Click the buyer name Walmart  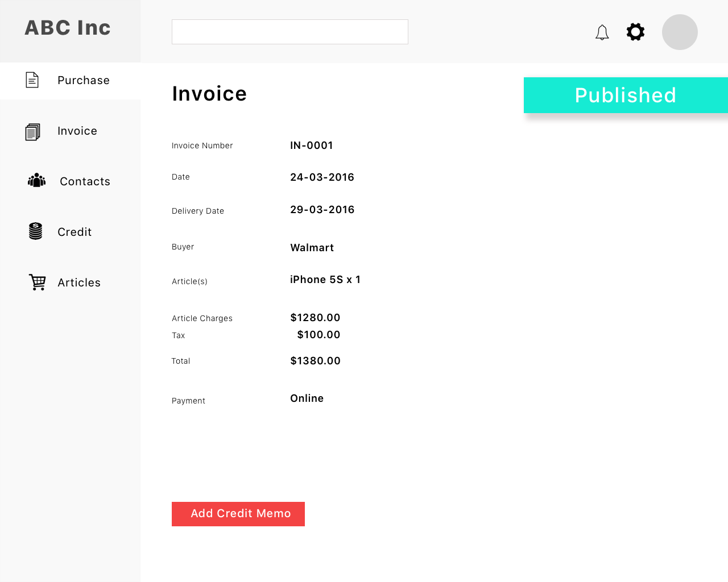click(312, 248)
